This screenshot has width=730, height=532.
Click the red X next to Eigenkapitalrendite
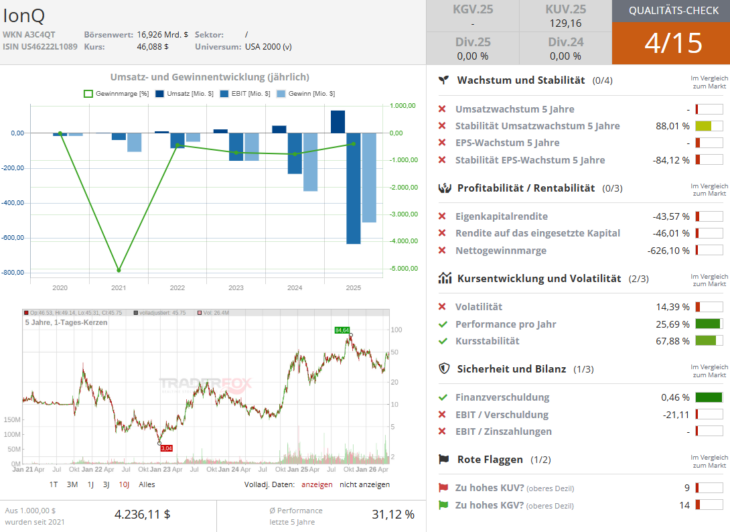442,216
